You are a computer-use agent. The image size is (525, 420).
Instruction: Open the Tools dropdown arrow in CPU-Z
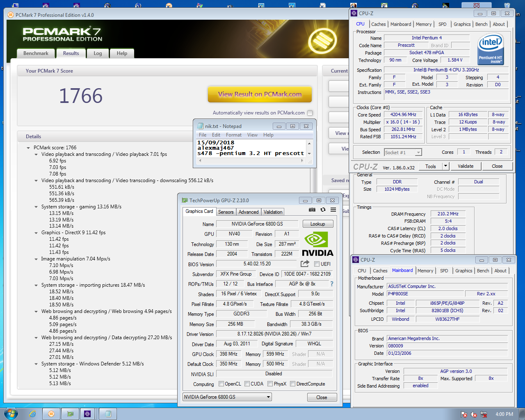coord(446,166)
